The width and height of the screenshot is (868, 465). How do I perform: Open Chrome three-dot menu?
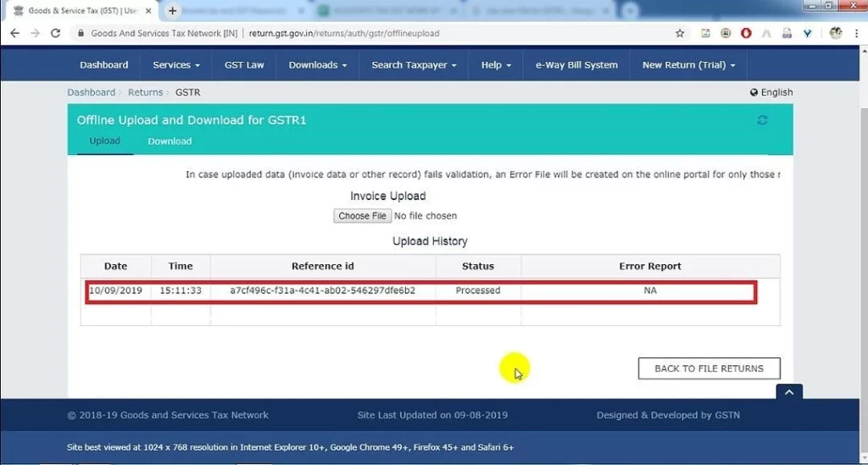(856, 33)
